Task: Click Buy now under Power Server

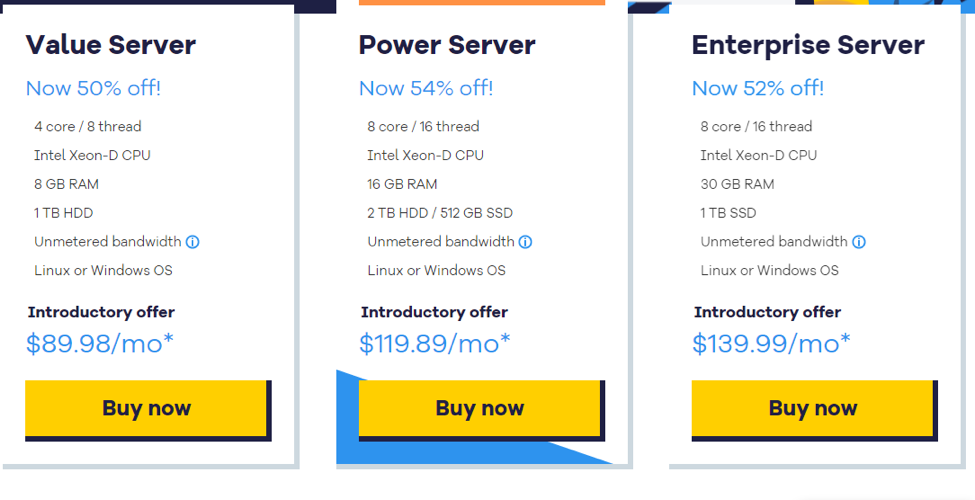Action: coord(479,408)
